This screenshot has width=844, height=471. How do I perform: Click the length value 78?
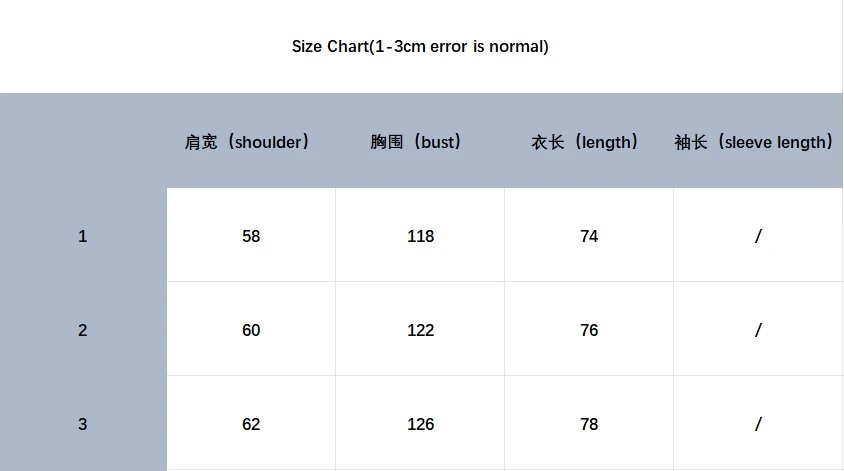click(589, 424)
